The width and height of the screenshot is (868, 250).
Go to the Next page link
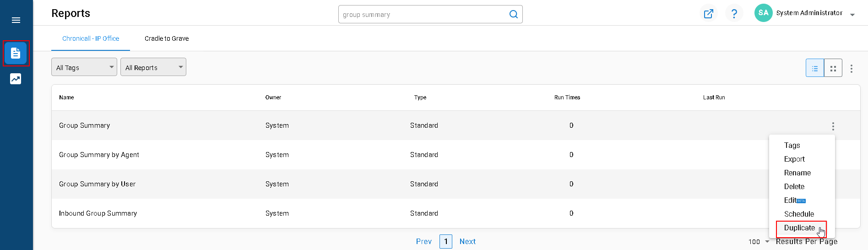(x=467, y=241)
